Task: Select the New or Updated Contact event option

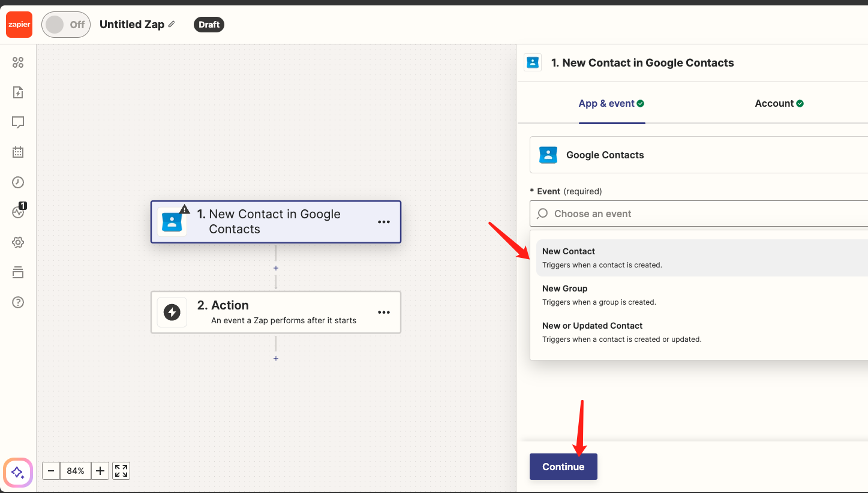Action: pos(702,332)
